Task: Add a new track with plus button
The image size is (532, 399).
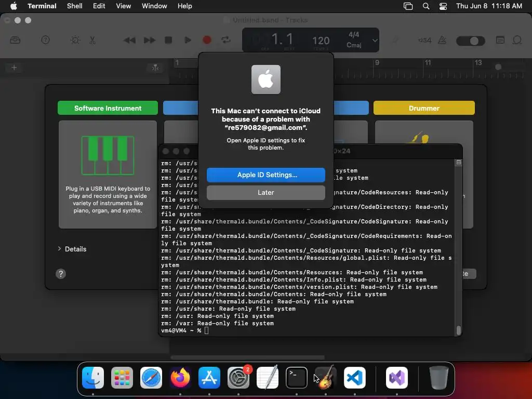Action: pyautogui.click(x=14, y=68)
